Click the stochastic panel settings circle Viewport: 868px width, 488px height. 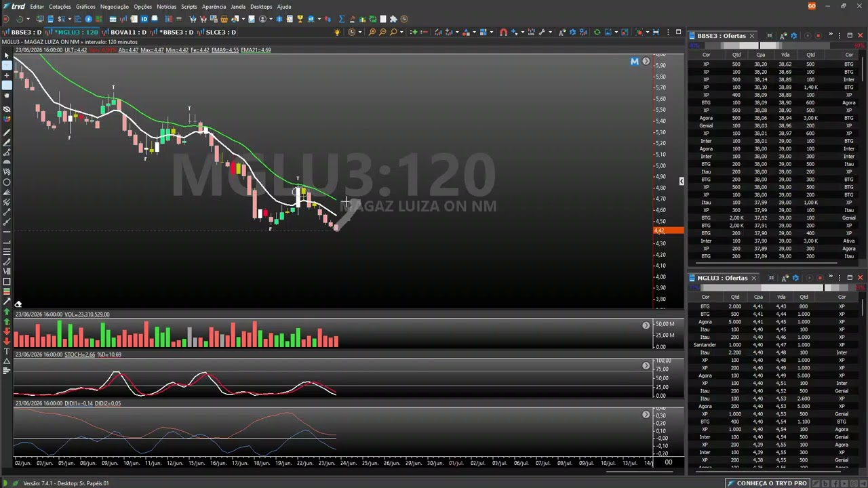coord(646,366)
